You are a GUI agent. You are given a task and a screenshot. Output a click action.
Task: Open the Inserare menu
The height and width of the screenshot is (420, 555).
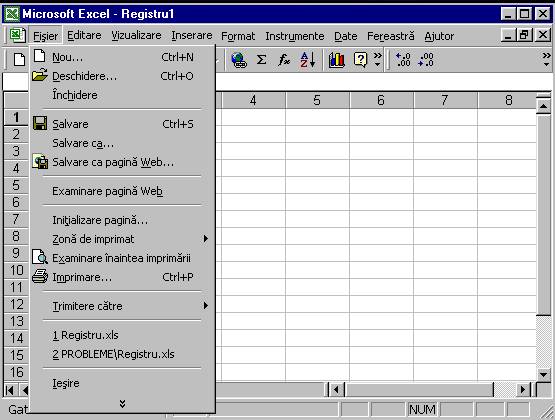click(x=192, y=36)
